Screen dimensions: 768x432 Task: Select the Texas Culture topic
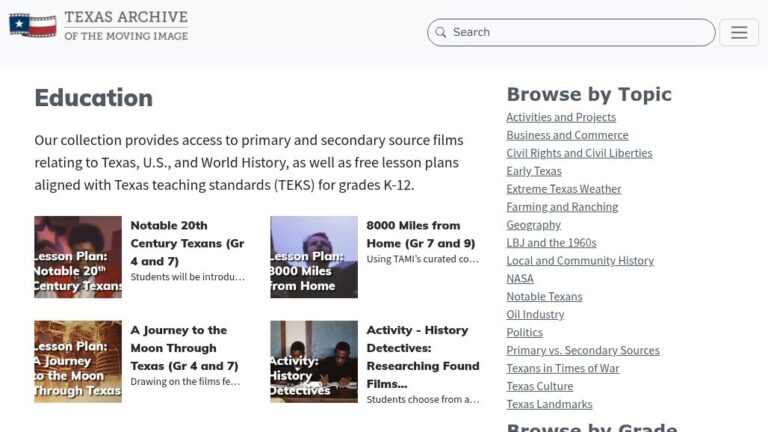pos(540,386)
